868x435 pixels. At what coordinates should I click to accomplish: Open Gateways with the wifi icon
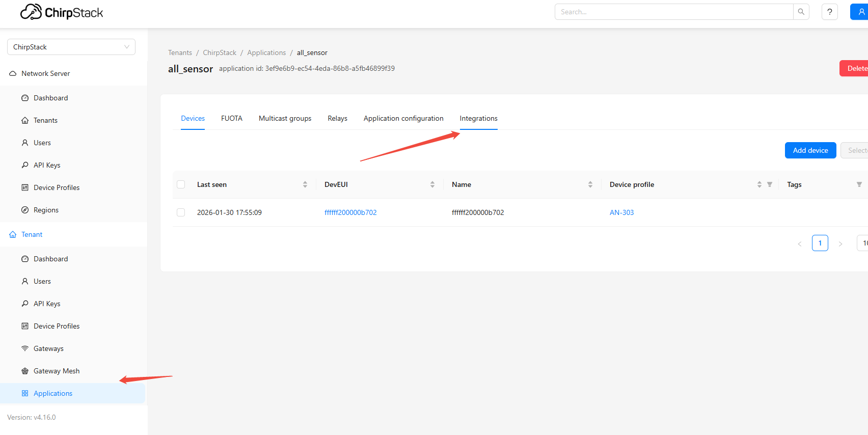click(x=25, y=348)
